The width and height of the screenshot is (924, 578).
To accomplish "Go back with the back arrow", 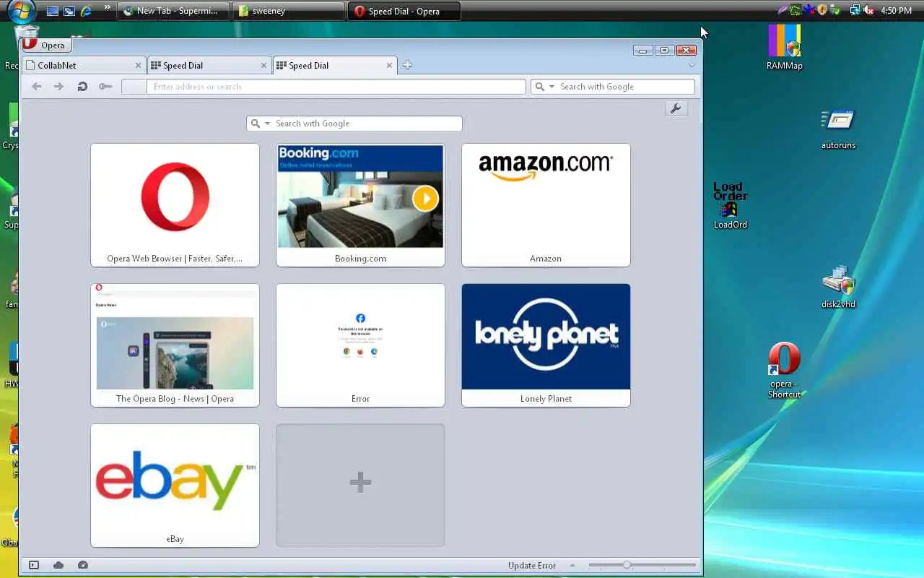I will pos(37,87).
